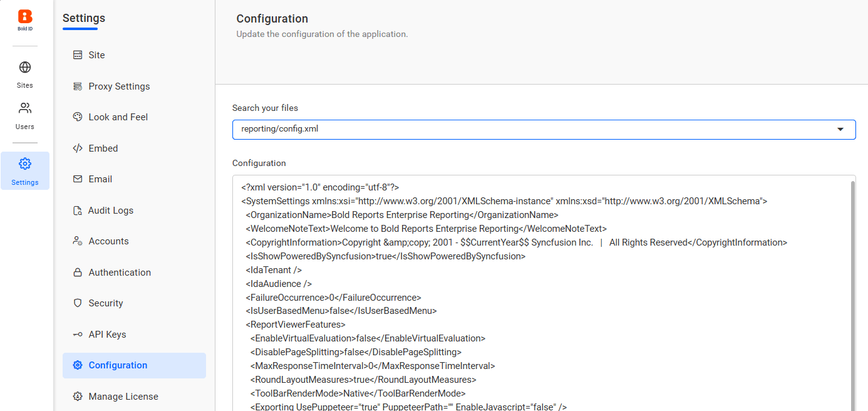
Task: Click the DisablePageSplitting line
Action: pos(356,352)
